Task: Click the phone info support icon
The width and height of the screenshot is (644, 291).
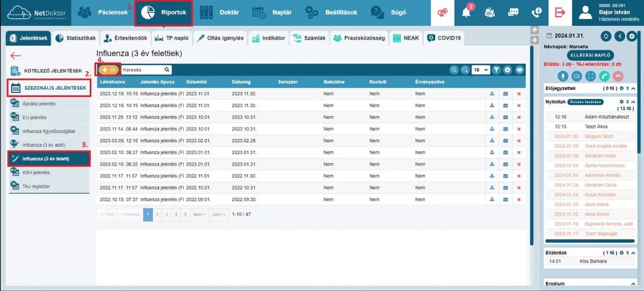Action: (x=536, y=12)
